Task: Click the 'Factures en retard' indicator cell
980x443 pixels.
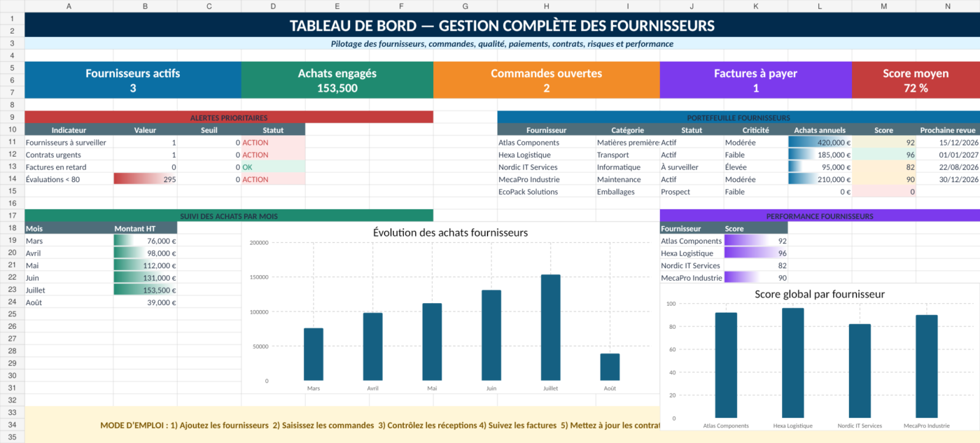Action: coord(69,167)
